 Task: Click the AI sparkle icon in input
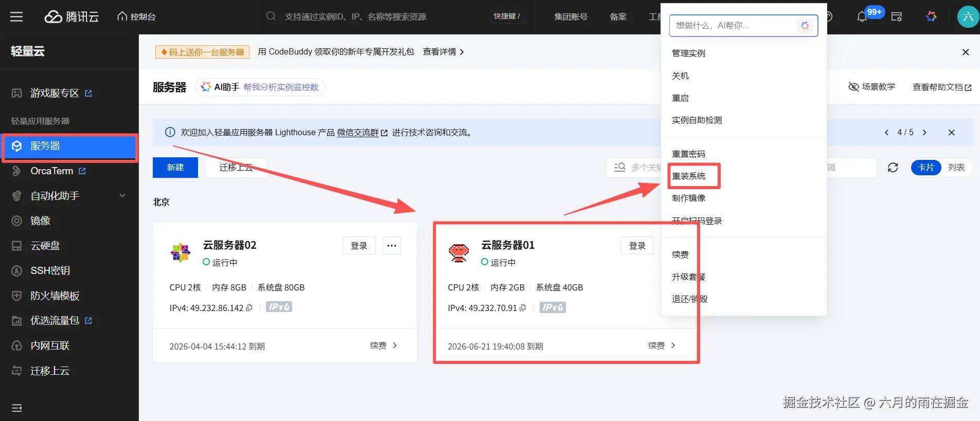805,25
